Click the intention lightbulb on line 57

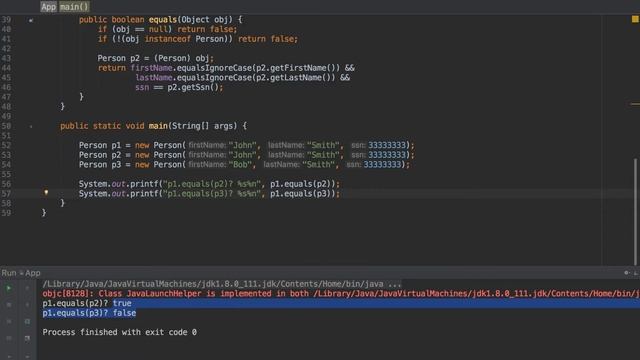pos(46,192)
